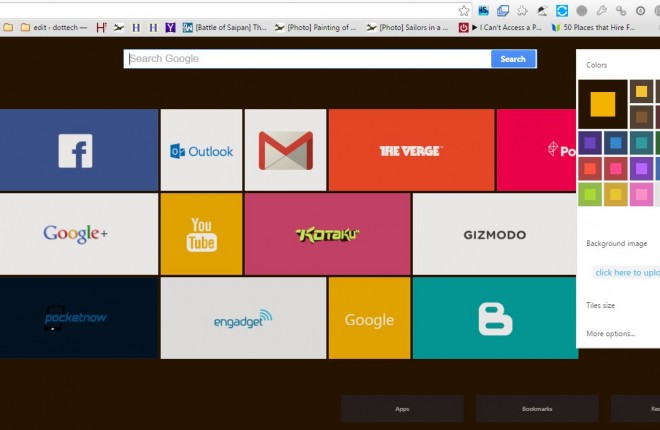Select the light pink color swatch
The width and height of the screenshot is (660, 430).
pos(641,194)
